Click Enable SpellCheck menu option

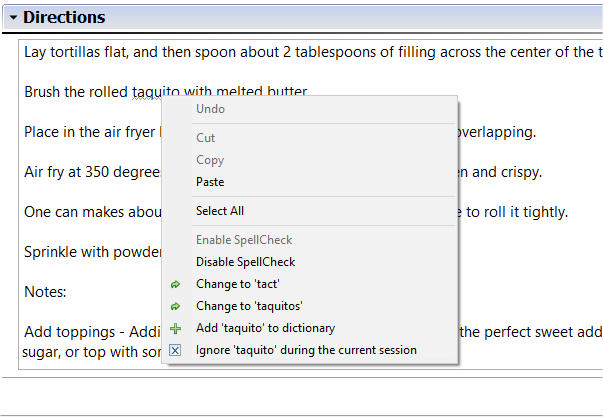coord(244,240)
